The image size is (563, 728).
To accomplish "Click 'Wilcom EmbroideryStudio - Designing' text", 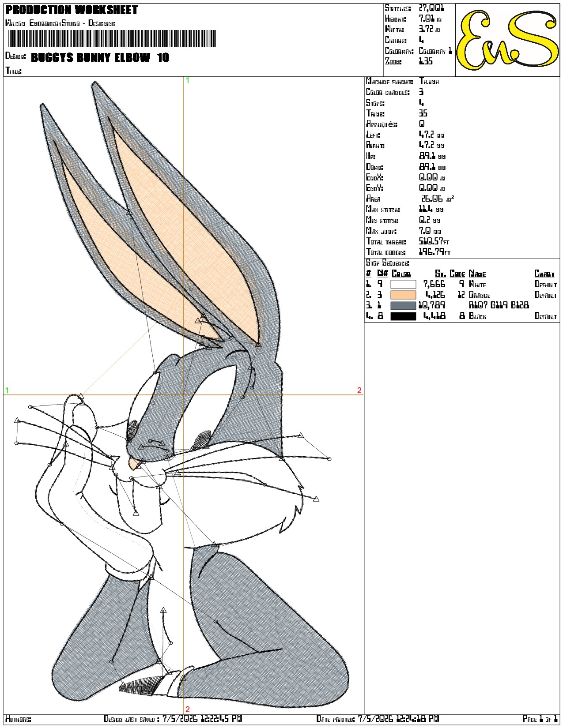I will (60, 23).
